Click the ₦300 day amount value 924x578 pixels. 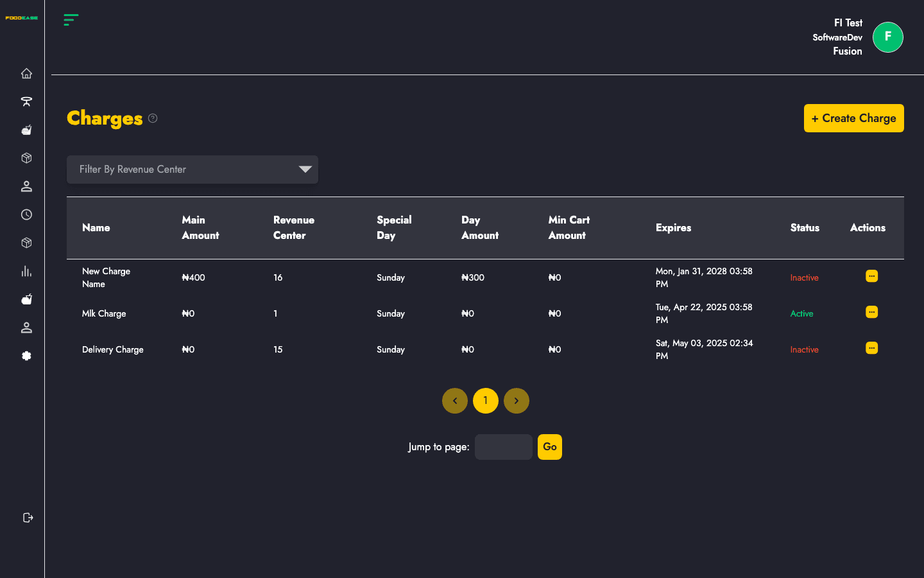click(473, 277)
